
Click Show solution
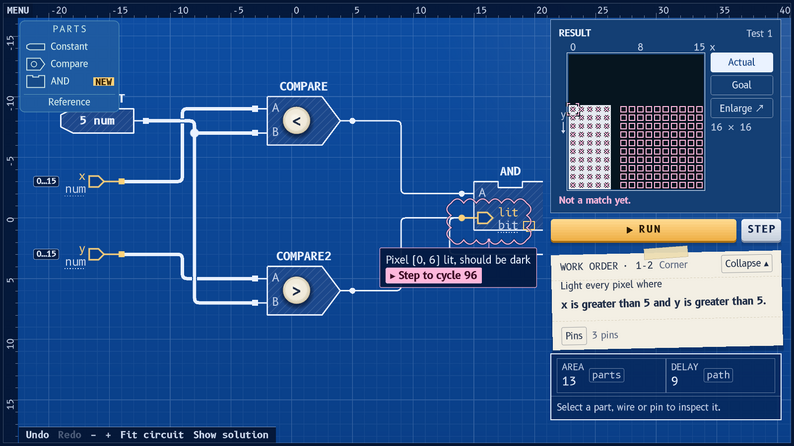[231, 435]
